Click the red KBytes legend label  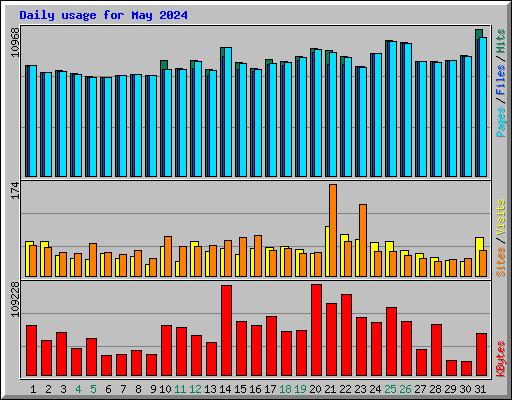click(x=501, y=359)
